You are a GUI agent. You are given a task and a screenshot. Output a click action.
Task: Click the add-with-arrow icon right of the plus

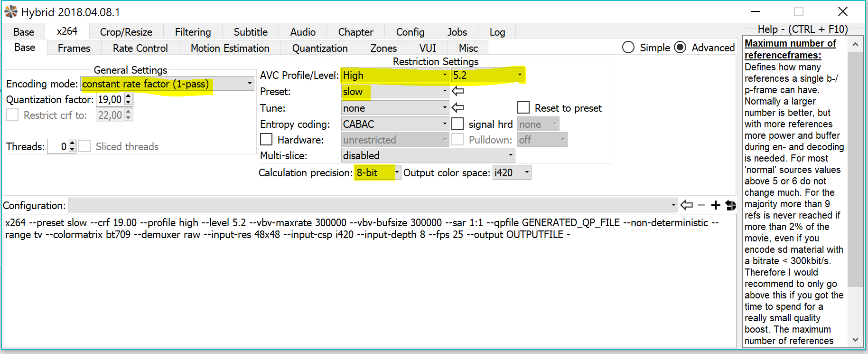coord(731,205)
